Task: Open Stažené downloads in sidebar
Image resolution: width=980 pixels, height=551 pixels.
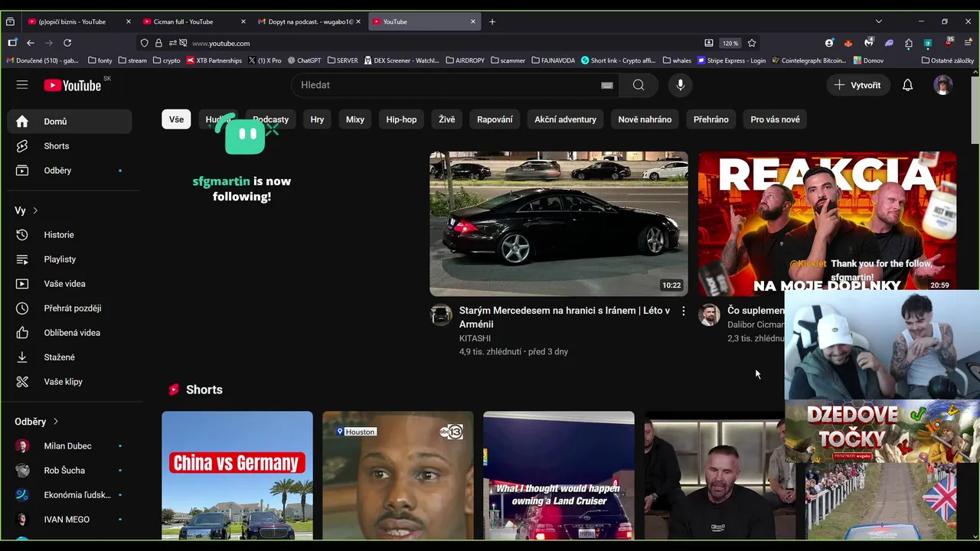Action: point(70,357)
